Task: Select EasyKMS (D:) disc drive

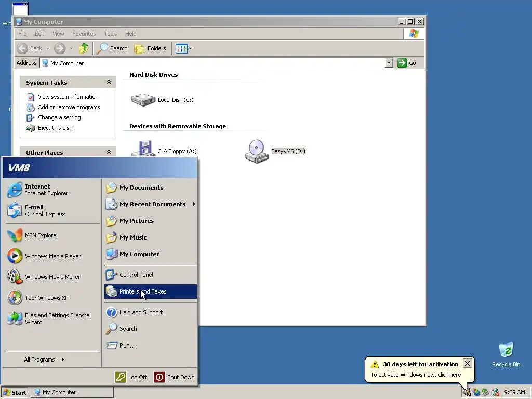Action: coord(275,151)
